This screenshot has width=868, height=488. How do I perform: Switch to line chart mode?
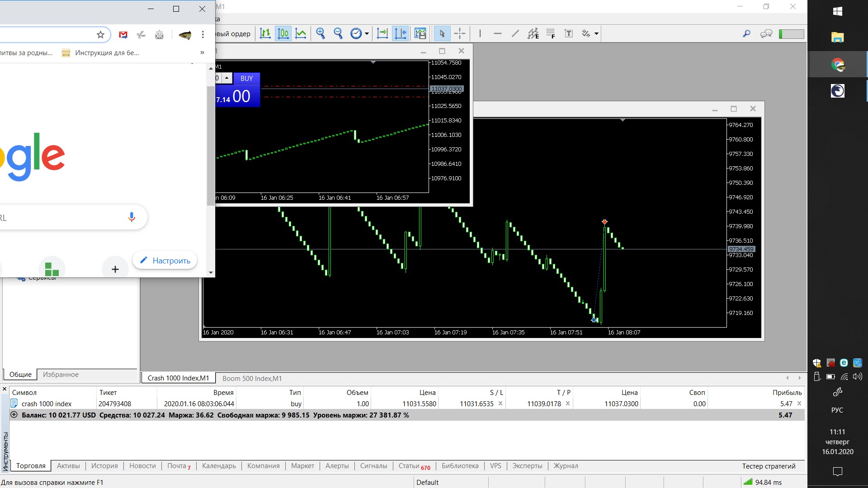coord(301,33)
